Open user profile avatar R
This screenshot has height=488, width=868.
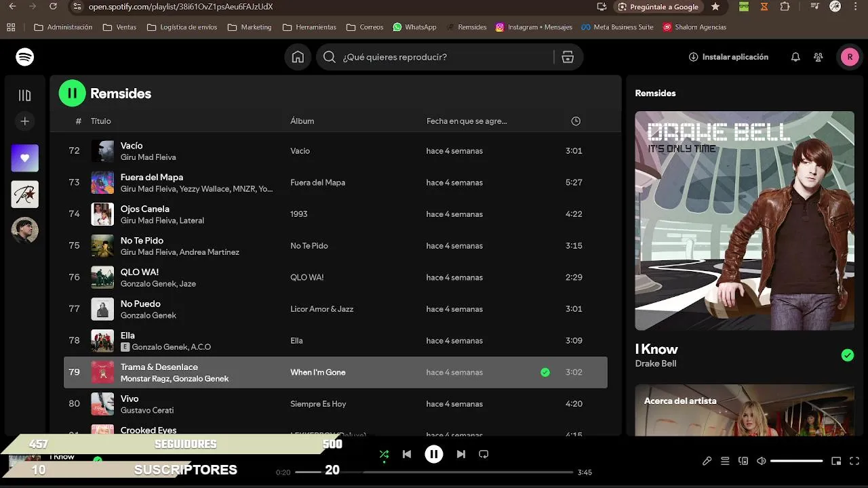850,57
